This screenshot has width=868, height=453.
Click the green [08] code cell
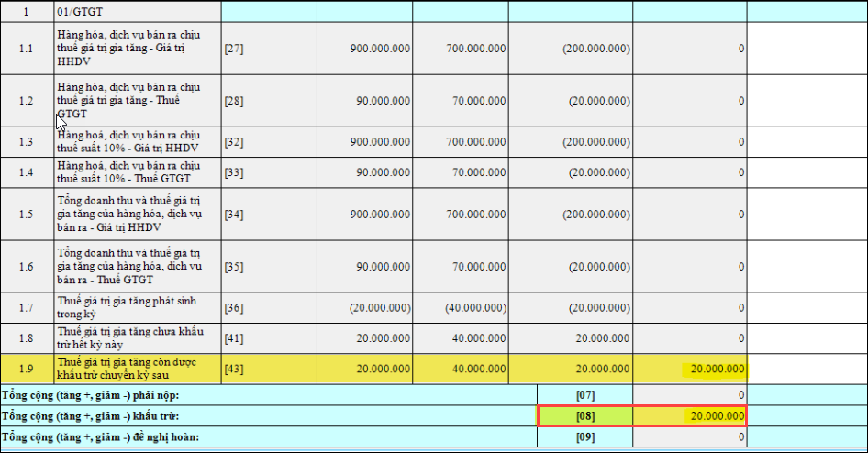pyautogui.click(x=584, y=416)
